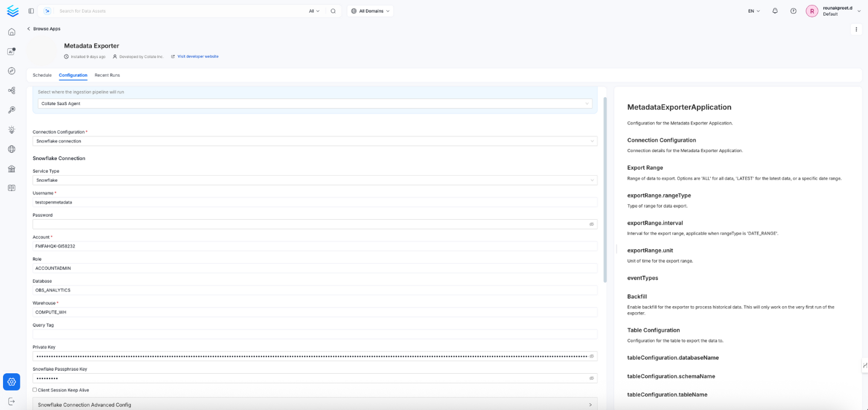Show the Password field value via eye icon
The image size is (868, 410).
coord(592,224)
